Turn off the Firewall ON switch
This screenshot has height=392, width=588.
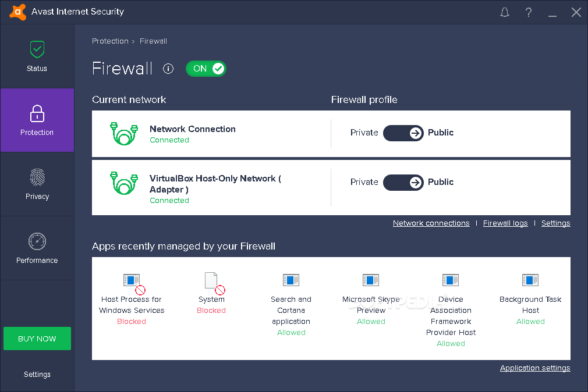pyautogui.click(x=206, y=69)
